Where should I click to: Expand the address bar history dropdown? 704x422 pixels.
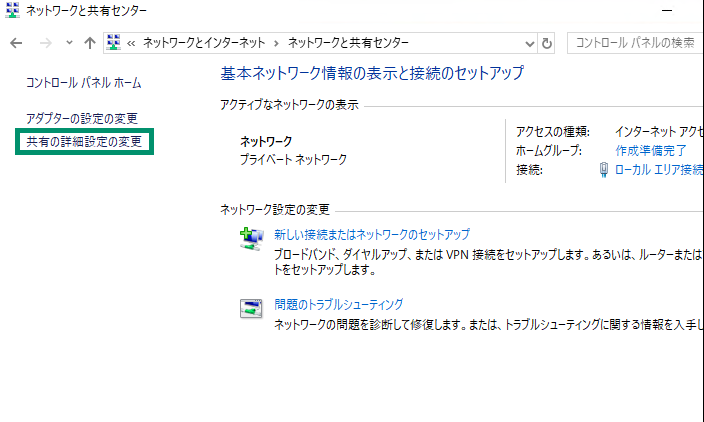[530, 43]
